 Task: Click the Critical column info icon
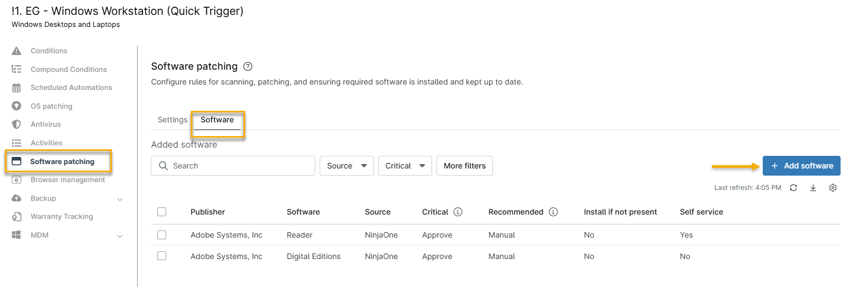[458, 212]
